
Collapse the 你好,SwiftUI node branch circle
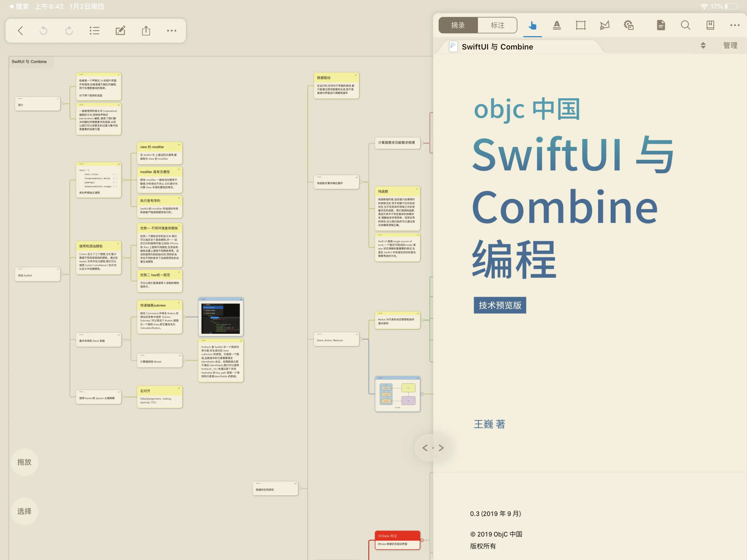62,274
